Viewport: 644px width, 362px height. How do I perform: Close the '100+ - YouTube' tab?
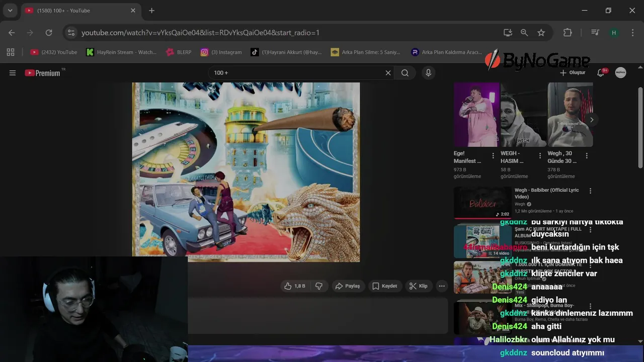click(133, 11)
